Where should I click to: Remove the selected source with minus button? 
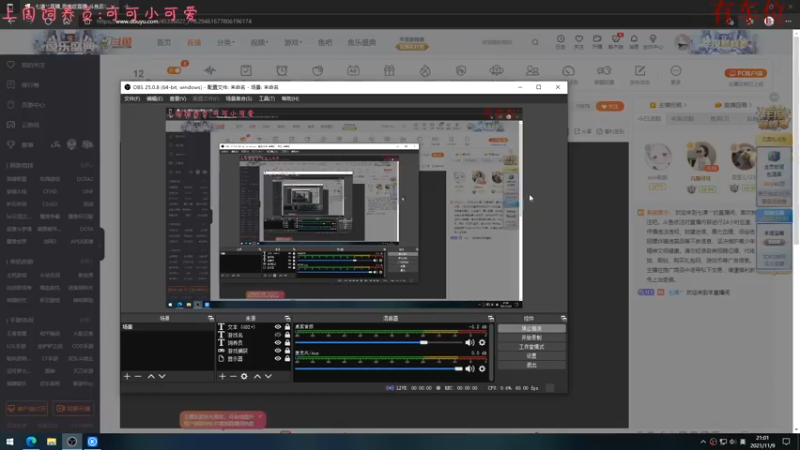[233, 377]
